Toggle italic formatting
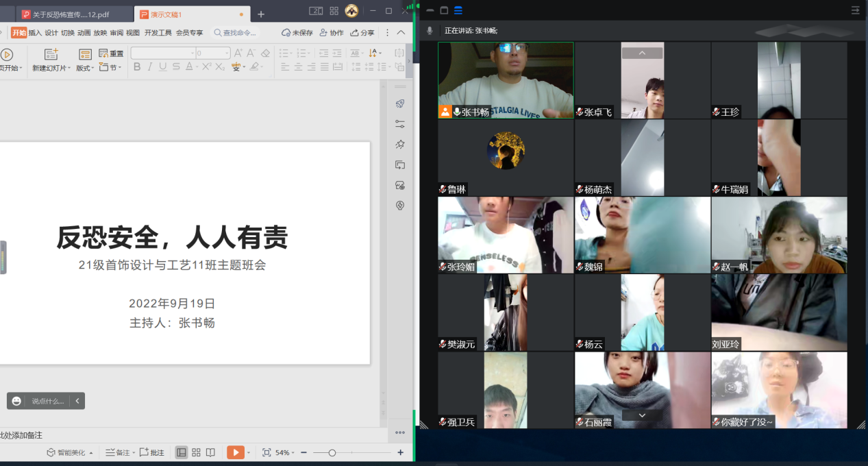 pyautogui.click(x=150, y=67)
